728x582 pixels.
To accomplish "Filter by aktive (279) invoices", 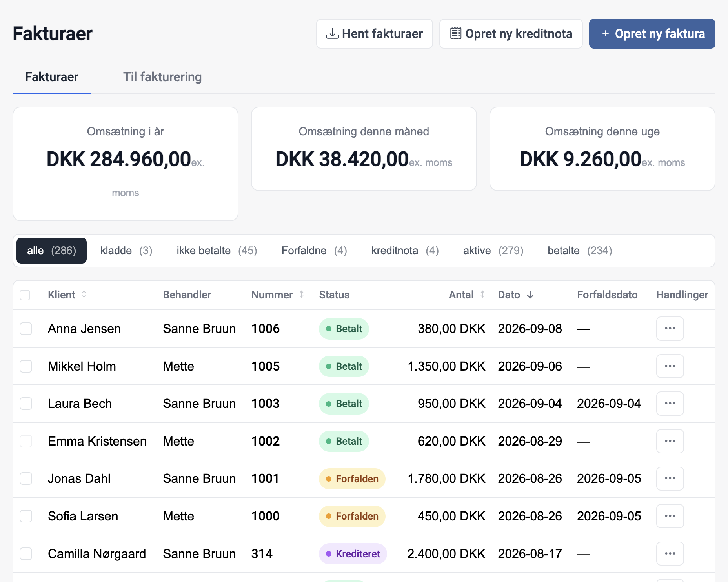I will [493, 251].
